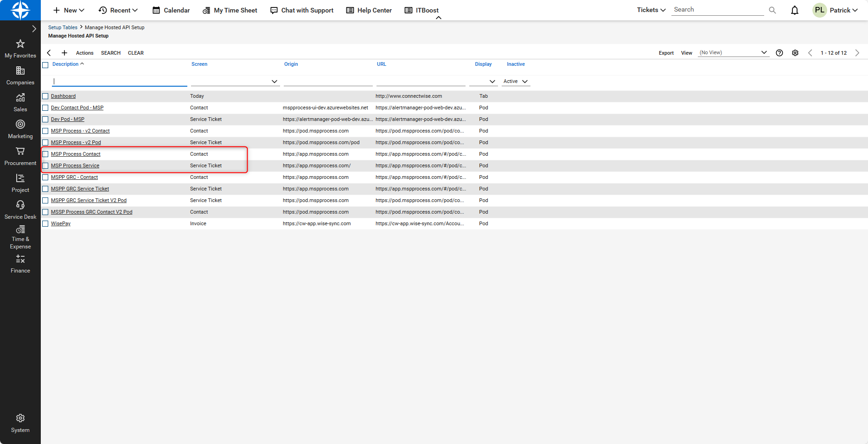Go to the previous page of results
Screen dimensions: 868x444
(x=810, y=53)
